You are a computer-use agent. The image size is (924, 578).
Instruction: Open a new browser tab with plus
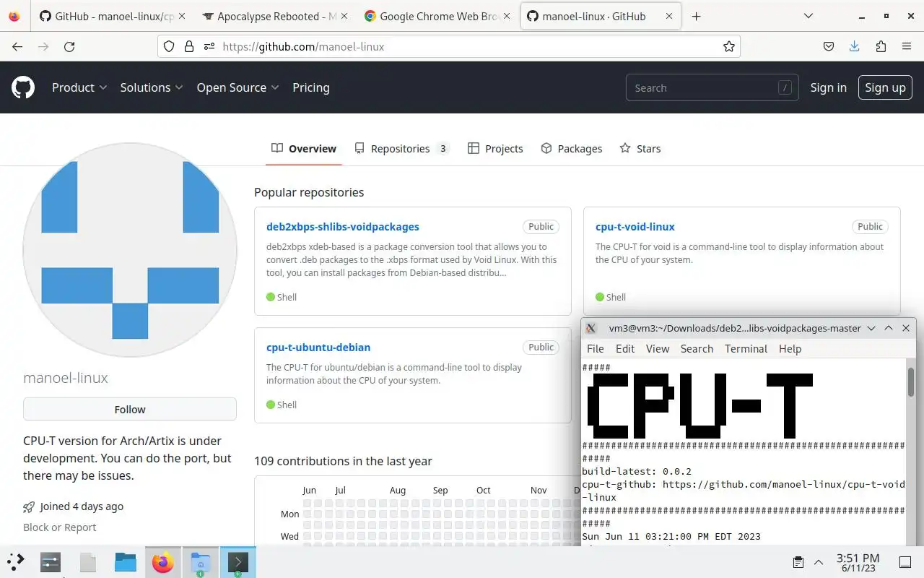click(696, 16)
